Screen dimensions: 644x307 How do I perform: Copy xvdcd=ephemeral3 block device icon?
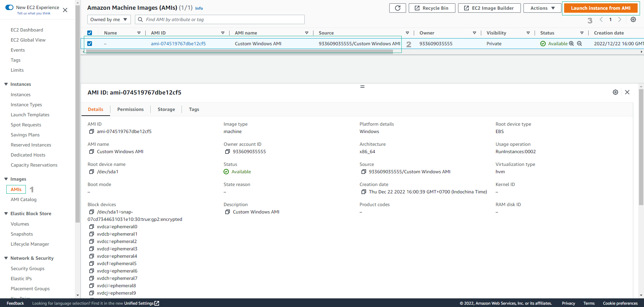tap(91, 249)
